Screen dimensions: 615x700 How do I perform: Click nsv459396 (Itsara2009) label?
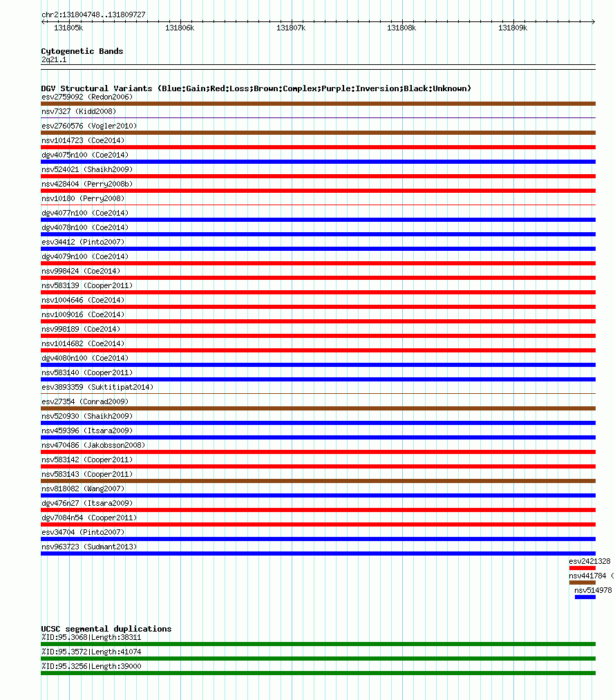point(87,431)
